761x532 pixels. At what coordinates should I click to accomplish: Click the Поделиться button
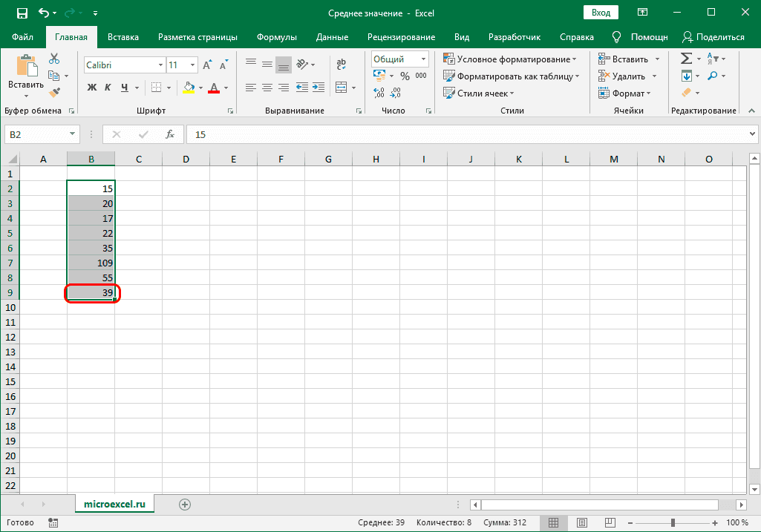713,36
